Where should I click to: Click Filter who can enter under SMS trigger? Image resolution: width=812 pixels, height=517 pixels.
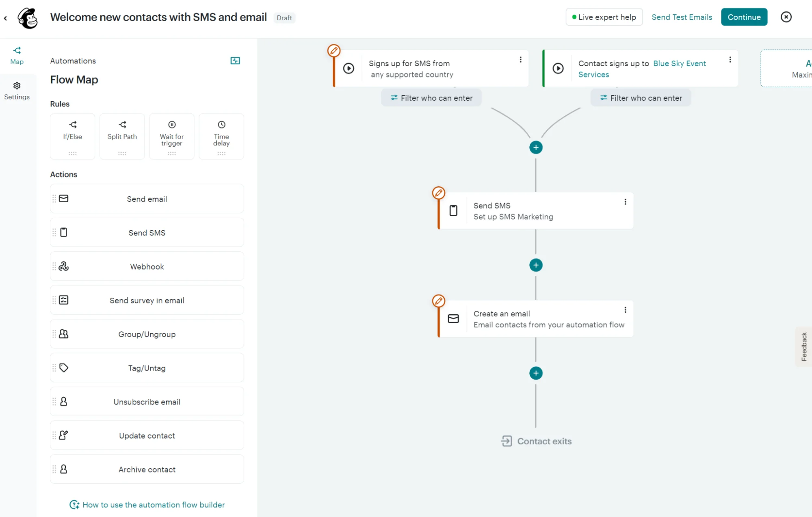tap(431, 98)
